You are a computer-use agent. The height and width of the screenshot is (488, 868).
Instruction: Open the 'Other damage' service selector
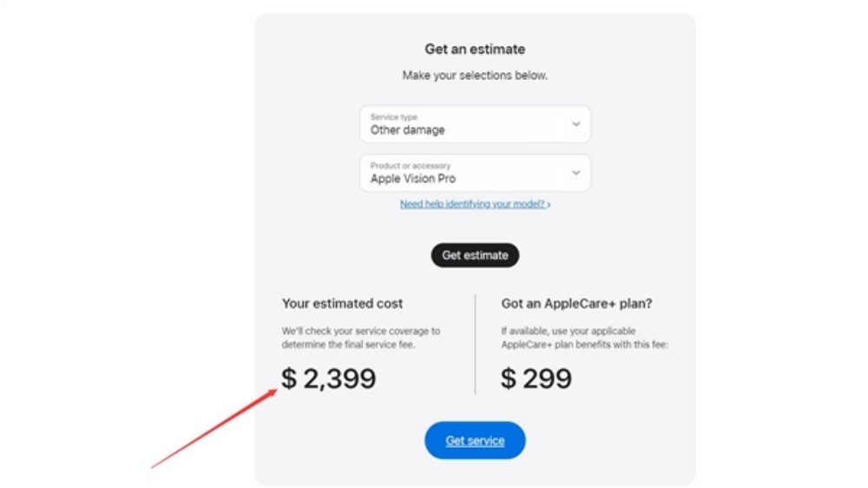(x=408, y=130)
